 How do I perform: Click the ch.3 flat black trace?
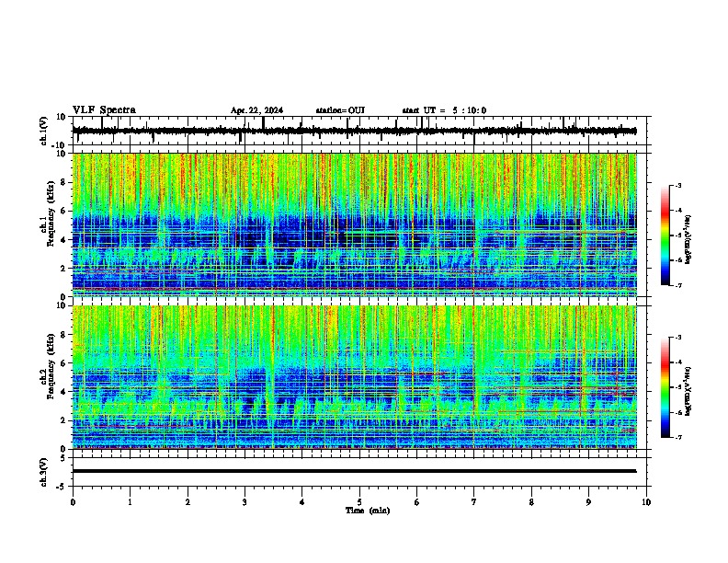(x=355, y=471)
